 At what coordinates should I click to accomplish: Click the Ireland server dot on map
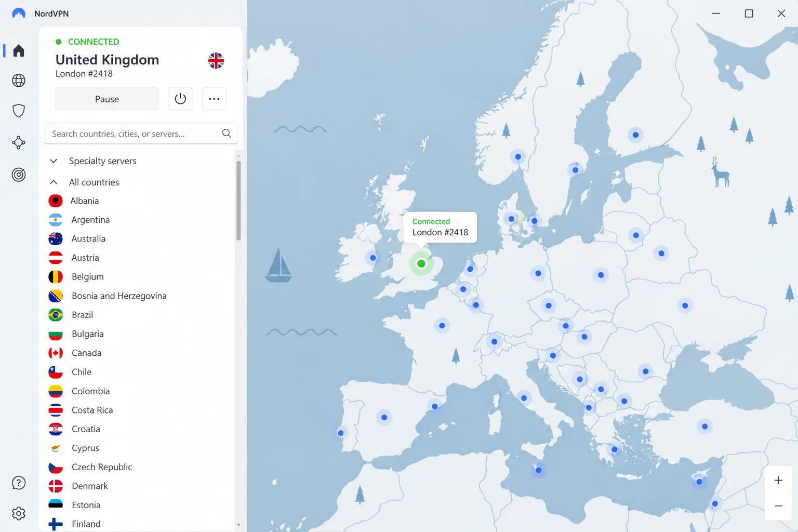click(373, 258)
